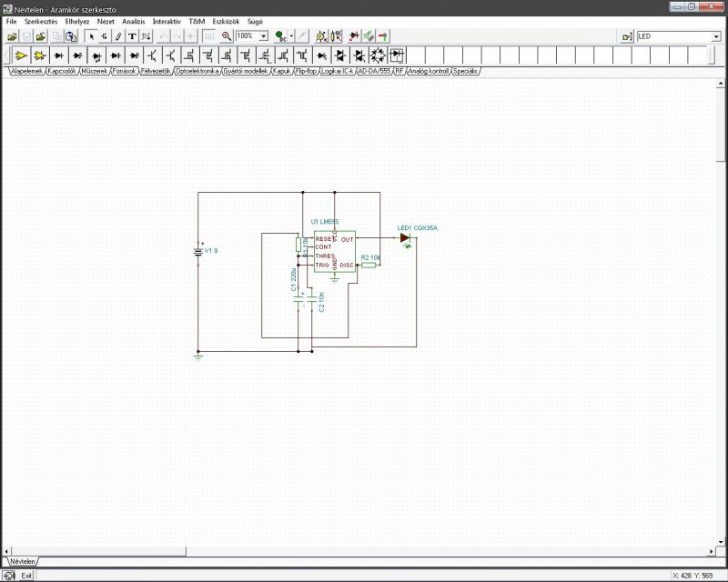Pick the boxed diode bridge component
Screen dimensions: 728x582
click(397, 55)
